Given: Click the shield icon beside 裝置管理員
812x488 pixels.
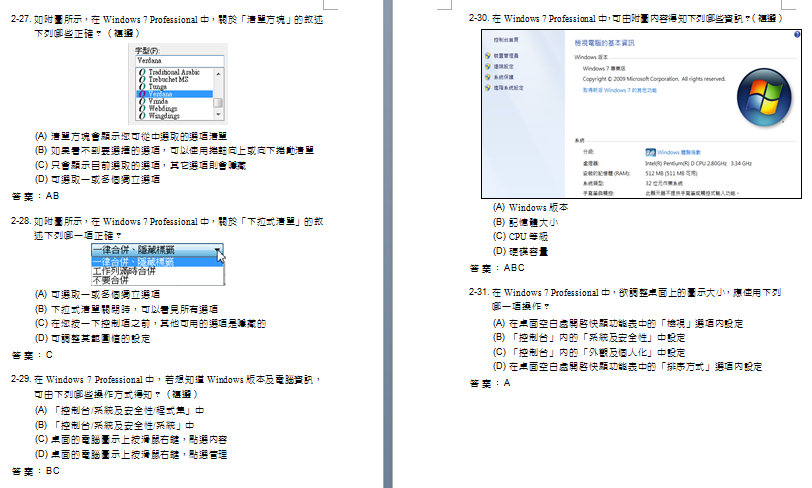Looking at the screenshot, I should tap(487, 55).
